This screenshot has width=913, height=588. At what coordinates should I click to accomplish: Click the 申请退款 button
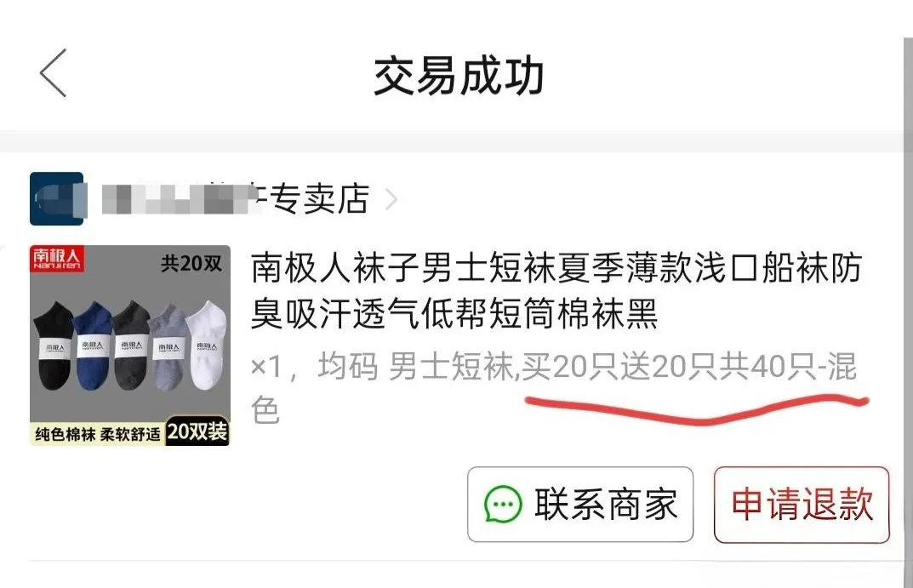(802, 504)
